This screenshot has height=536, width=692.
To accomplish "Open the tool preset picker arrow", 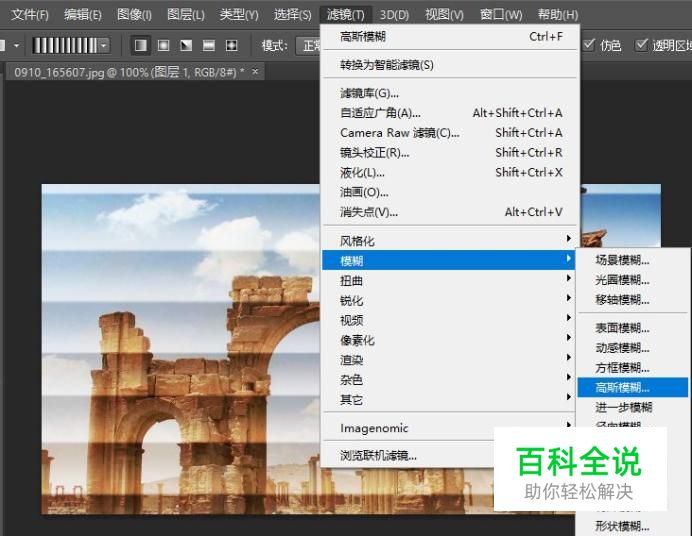I will (16, 45).
